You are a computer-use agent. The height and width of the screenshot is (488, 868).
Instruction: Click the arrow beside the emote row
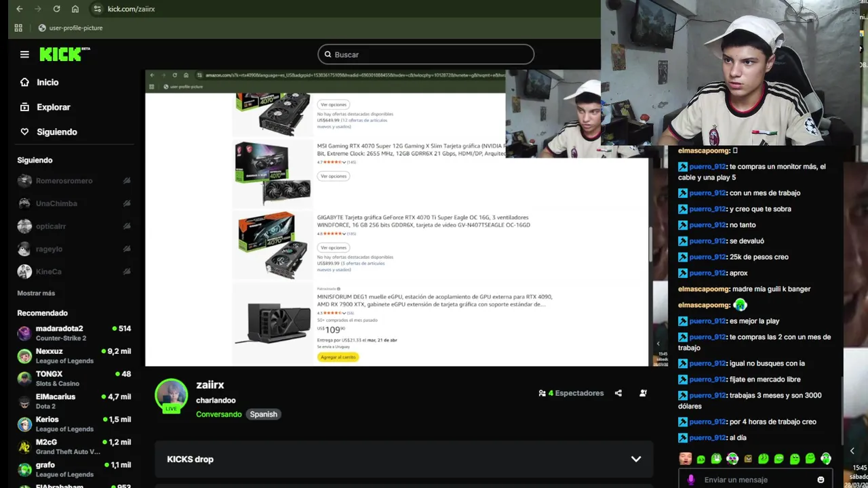[852, 451]
